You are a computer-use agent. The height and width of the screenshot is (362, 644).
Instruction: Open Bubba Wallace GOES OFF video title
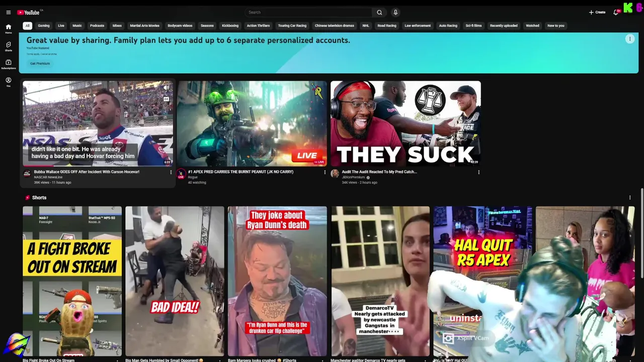pyautogui.click(x=87, y=172)
